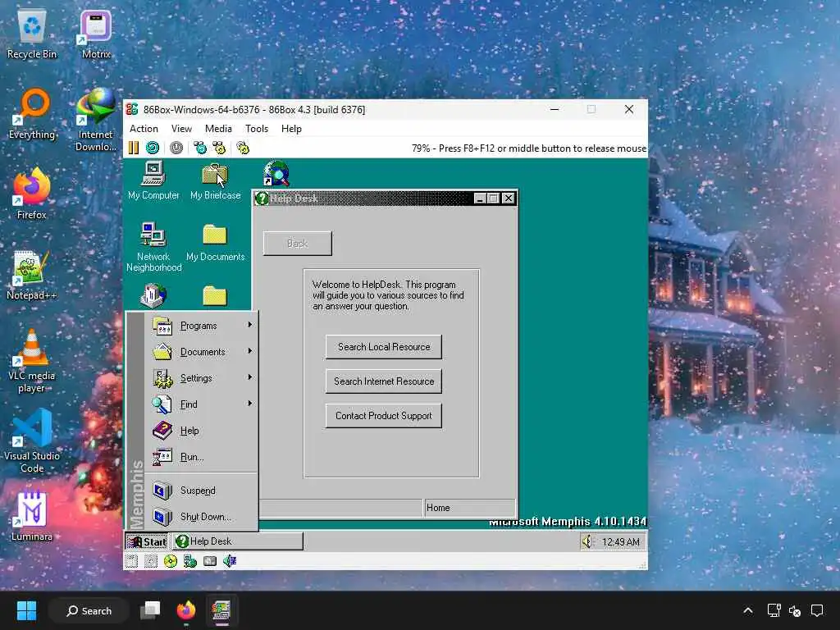This screenshot has height=630, width=840.
Task: Click host network display tray icon
Action: coord(774,610)
